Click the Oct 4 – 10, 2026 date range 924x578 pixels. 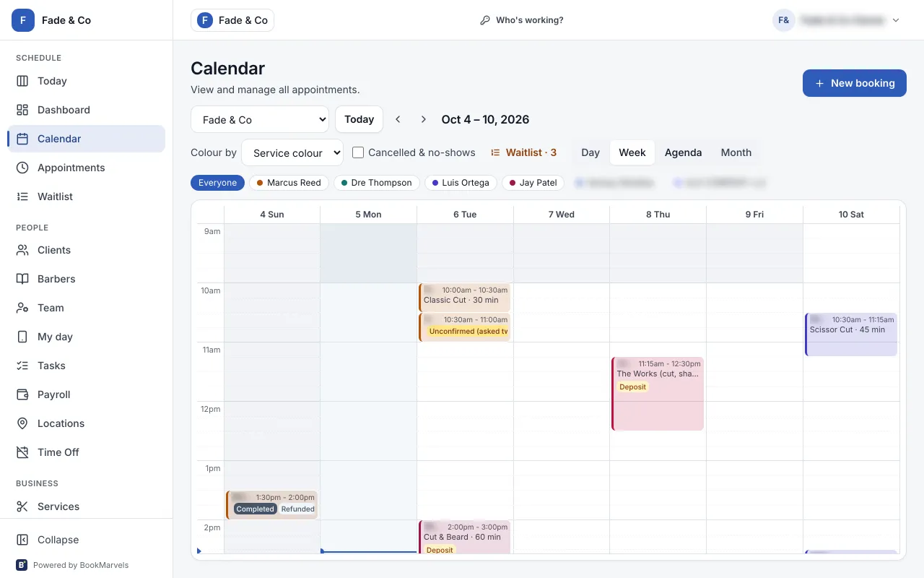(x=485, y=119)
